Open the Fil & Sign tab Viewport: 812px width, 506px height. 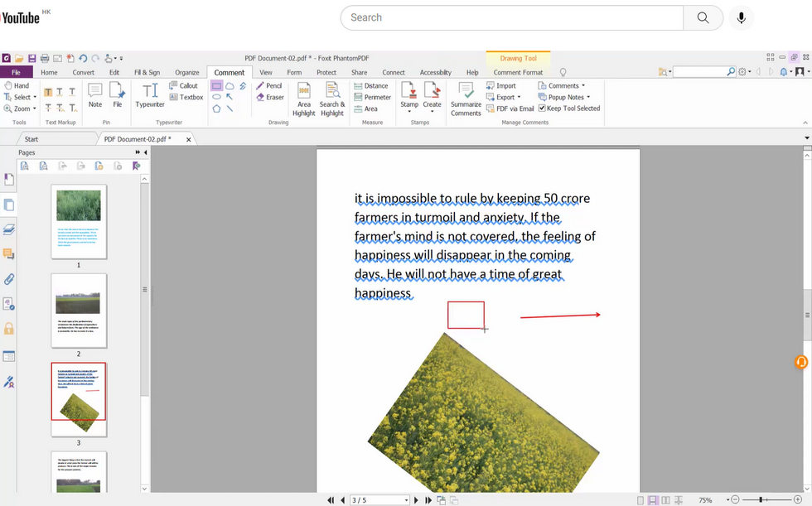tap(147, 72)
